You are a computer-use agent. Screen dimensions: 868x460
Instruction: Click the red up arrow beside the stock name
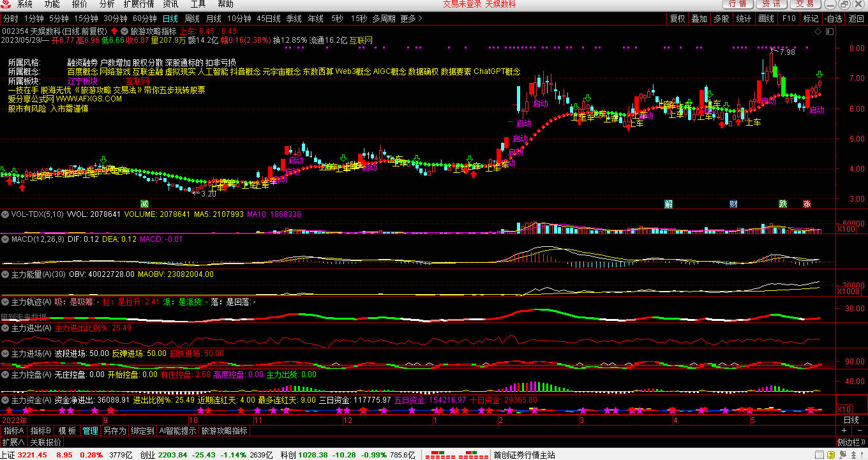[x=114, y=31]
